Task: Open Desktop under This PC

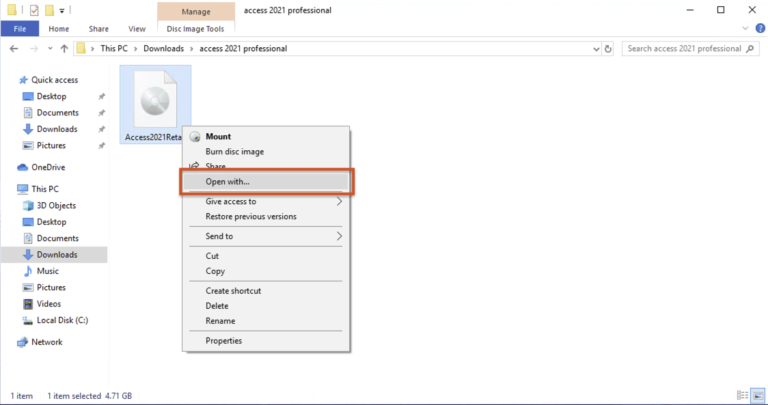Action: (51, 222)
